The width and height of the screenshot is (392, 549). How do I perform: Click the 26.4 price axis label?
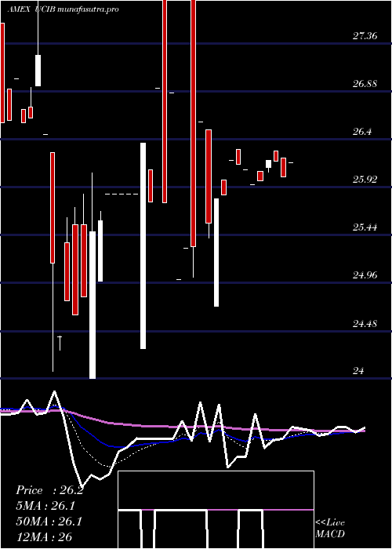[x=362, y=132]
